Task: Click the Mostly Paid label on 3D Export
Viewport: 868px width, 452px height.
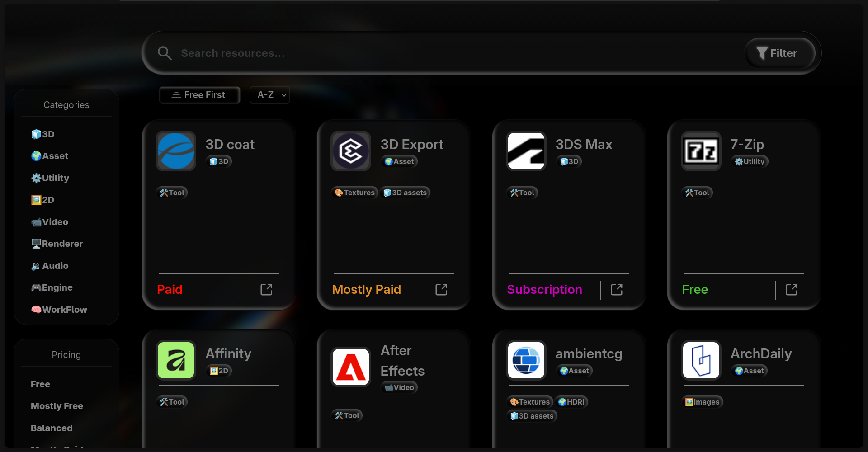Action: point(367,290)
